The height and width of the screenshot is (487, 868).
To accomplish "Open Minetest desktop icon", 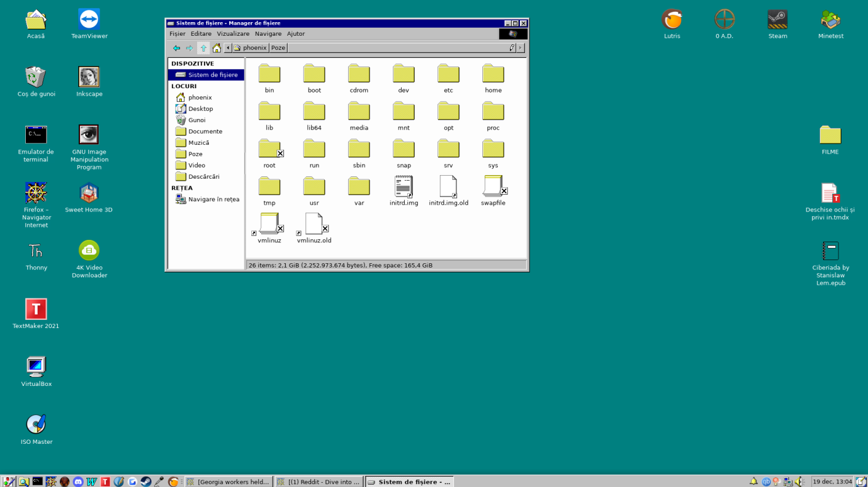I will click(830, 23).
